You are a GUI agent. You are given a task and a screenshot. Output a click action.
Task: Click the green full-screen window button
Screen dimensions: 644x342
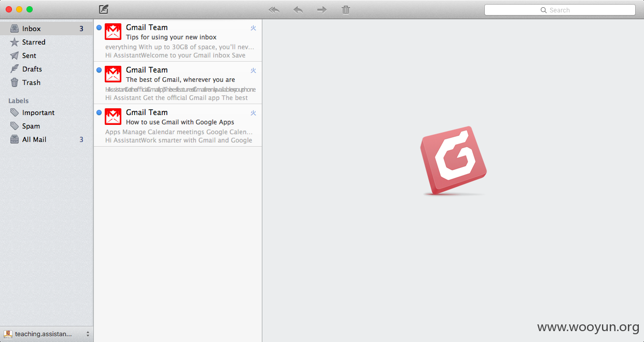point(30,9)
